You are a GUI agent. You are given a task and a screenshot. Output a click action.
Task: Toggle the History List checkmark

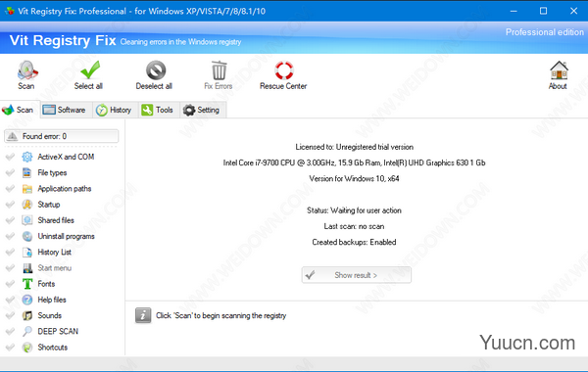pos(10,253)
